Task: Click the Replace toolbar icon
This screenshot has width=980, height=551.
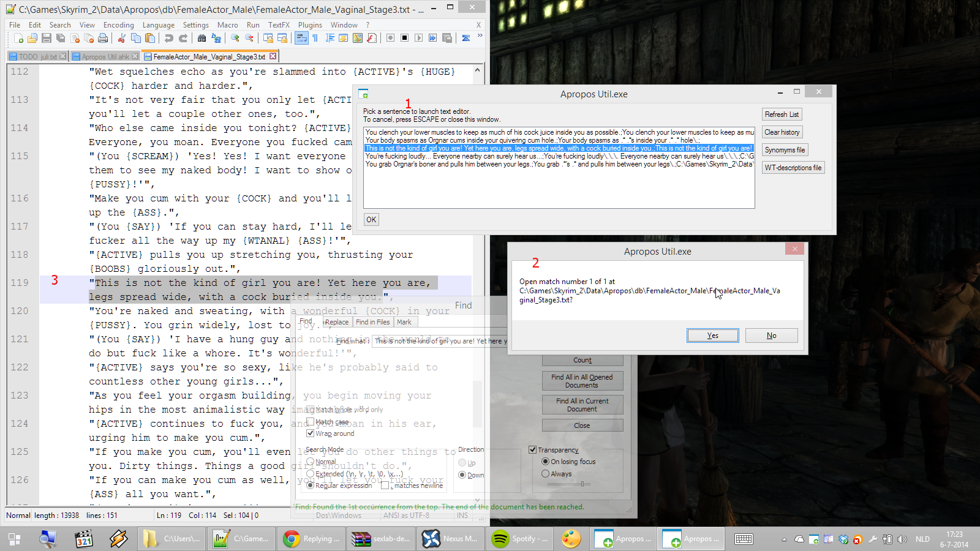Action: (216, 38)
